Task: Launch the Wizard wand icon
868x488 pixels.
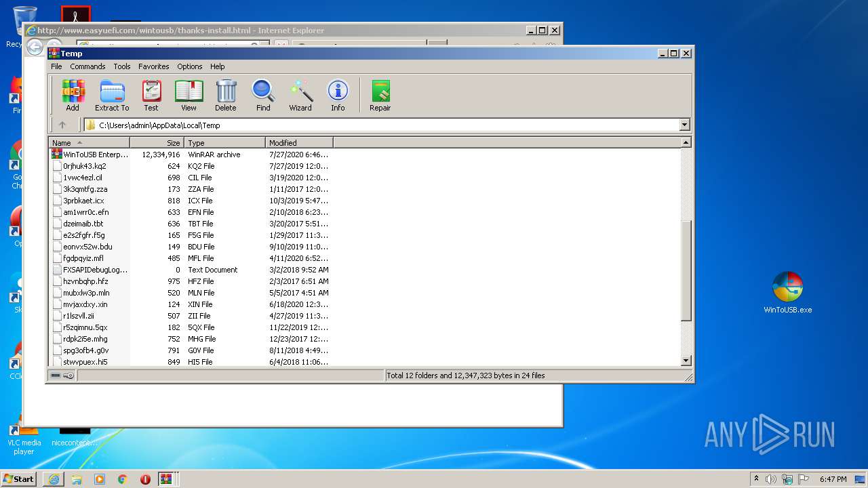Action: (300, 95)
